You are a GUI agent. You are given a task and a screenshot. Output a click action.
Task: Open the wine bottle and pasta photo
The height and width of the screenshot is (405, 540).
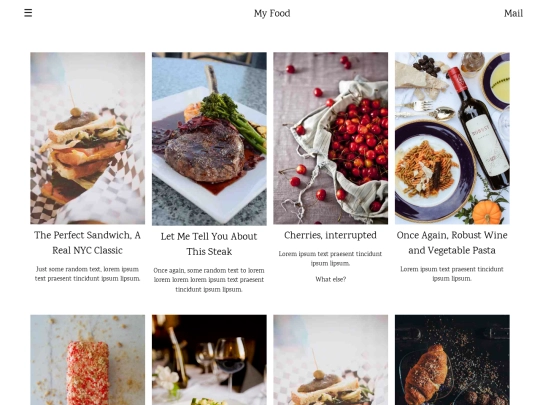pyautogui.click(x=452, y=138)
